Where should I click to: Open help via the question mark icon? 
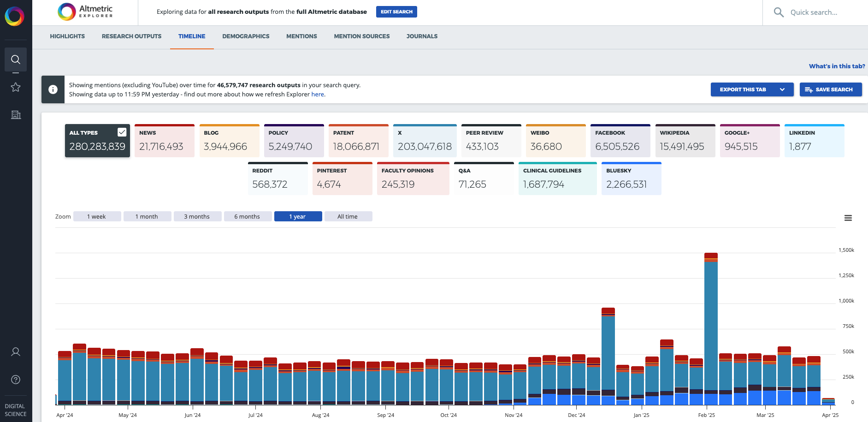click(x=16, y=380)
